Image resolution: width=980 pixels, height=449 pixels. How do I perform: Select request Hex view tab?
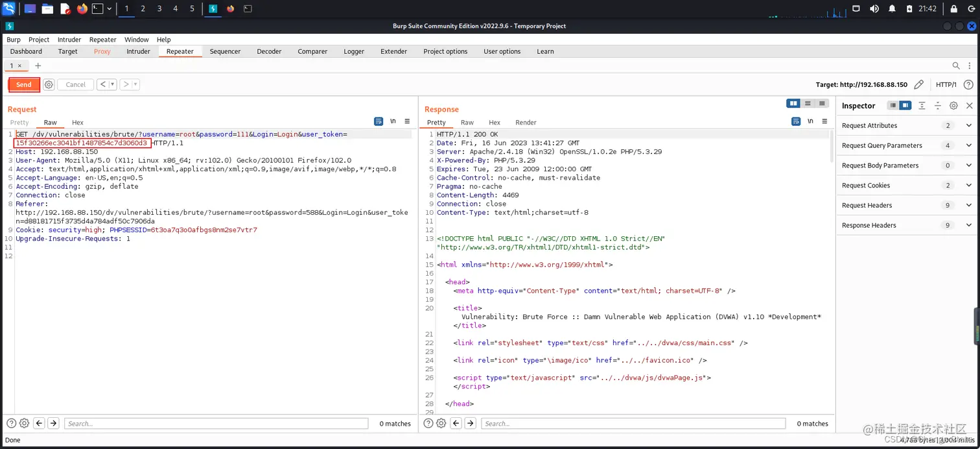click(78, 122)
